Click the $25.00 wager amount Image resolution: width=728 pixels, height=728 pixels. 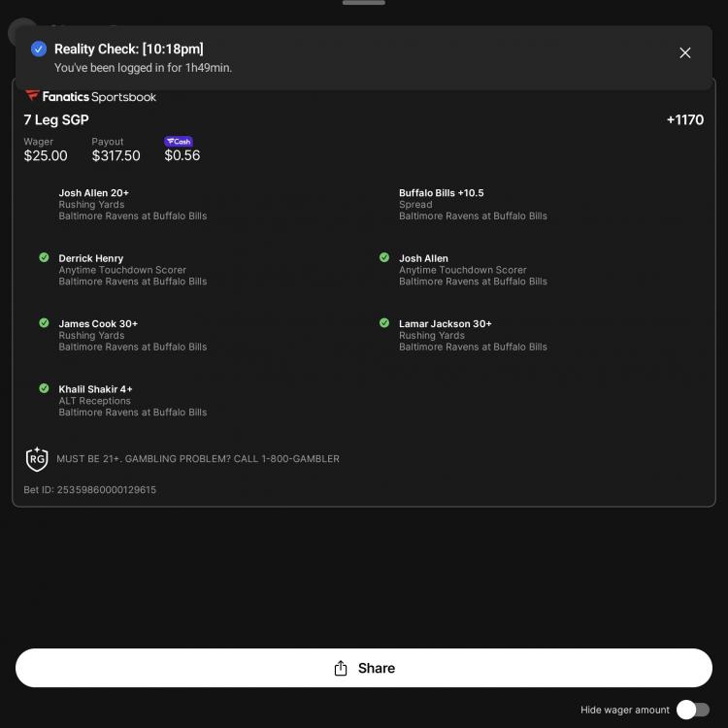[x=46, y=155]
